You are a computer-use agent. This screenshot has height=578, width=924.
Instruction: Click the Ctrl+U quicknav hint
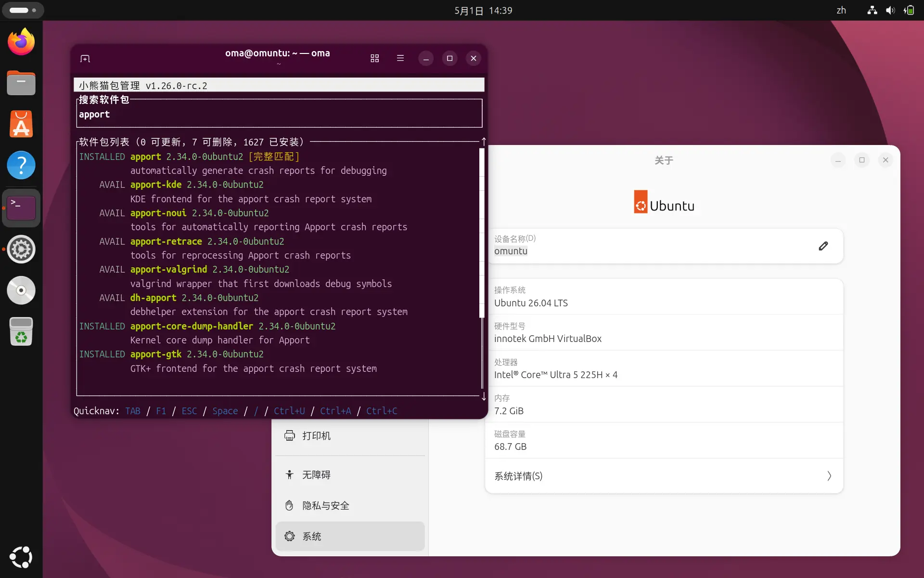tap(289, 411)
